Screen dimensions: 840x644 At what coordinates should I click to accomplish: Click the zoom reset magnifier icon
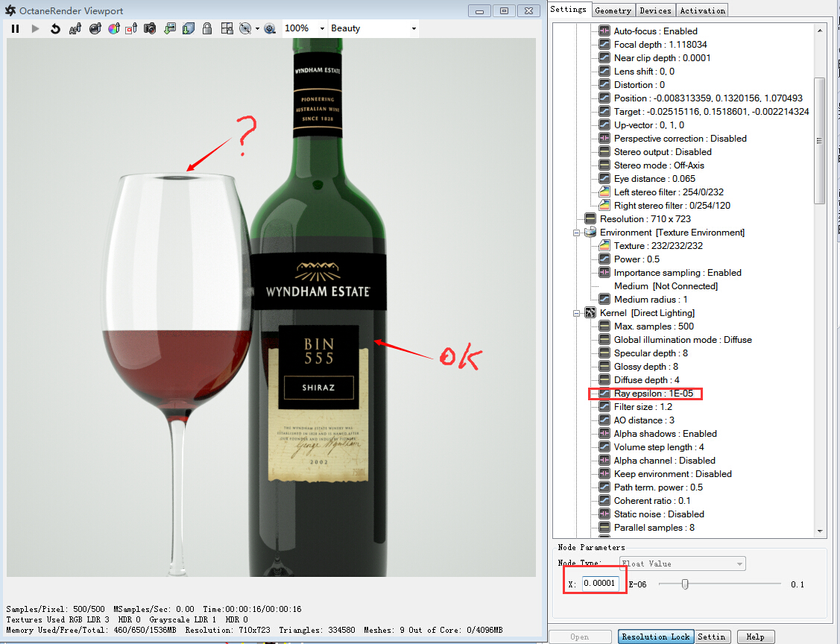[270, 29]
